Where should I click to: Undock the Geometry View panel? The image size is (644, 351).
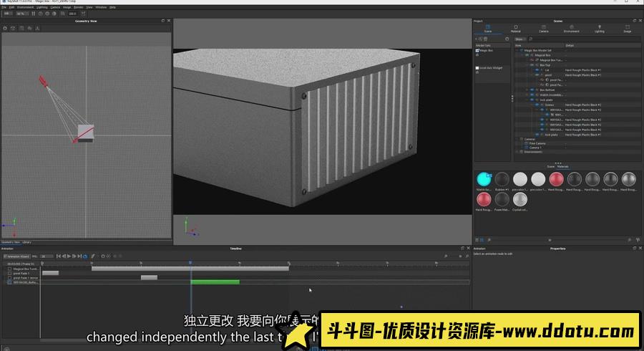pyautogui.click(x=163, y=21)
